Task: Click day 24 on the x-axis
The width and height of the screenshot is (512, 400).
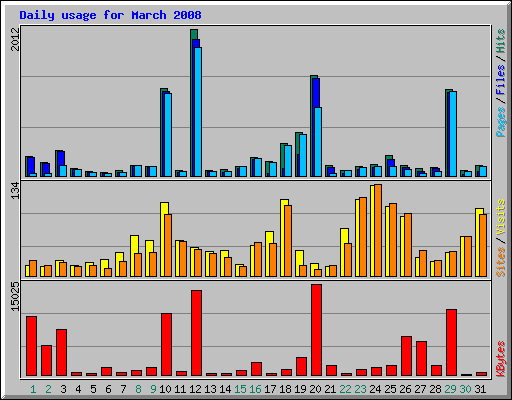Action: point(375,389)
